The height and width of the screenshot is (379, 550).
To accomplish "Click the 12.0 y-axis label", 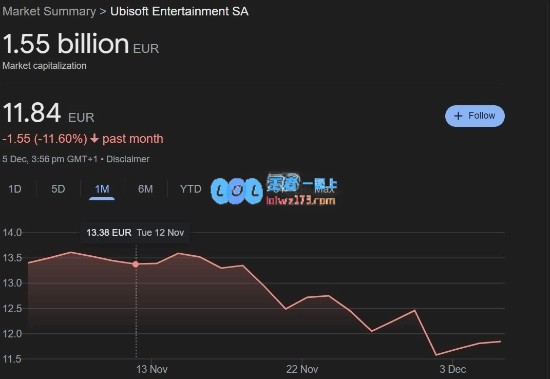I will pyautogui.click(x=12, y=334).
